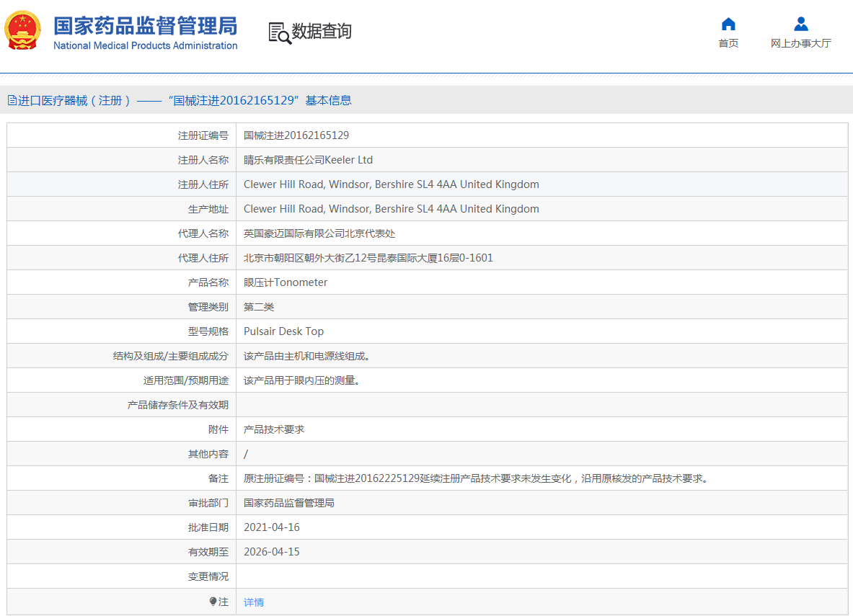Select the 代理人名称 row label
The height and width of the screenshot is (616, 853).
pyautogui.click(x=203, y=233)
